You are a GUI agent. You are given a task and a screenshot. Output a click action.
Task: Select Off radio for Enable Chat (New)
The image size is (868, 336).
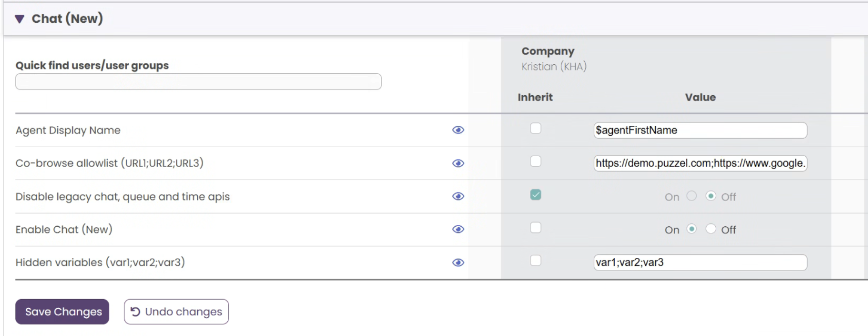tap(711, 229)
